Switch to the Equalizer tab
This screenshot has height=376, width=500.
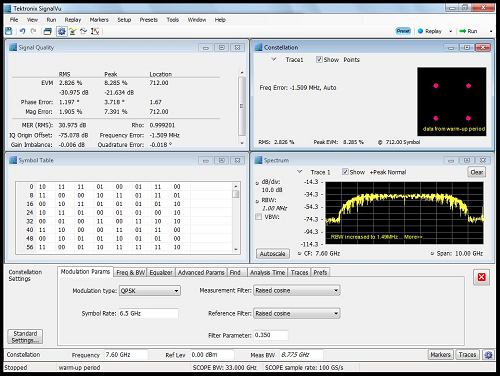point(161,273)
